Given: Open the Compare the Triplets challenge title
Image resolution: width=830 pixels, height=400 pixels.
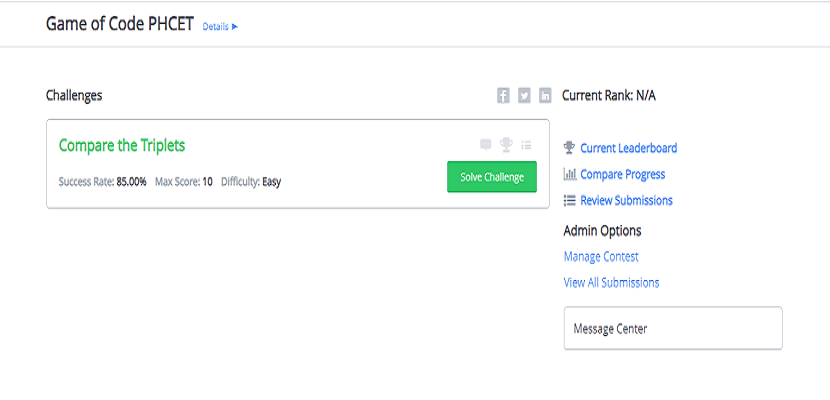Looking at the screenshot, I should point(122,145).
